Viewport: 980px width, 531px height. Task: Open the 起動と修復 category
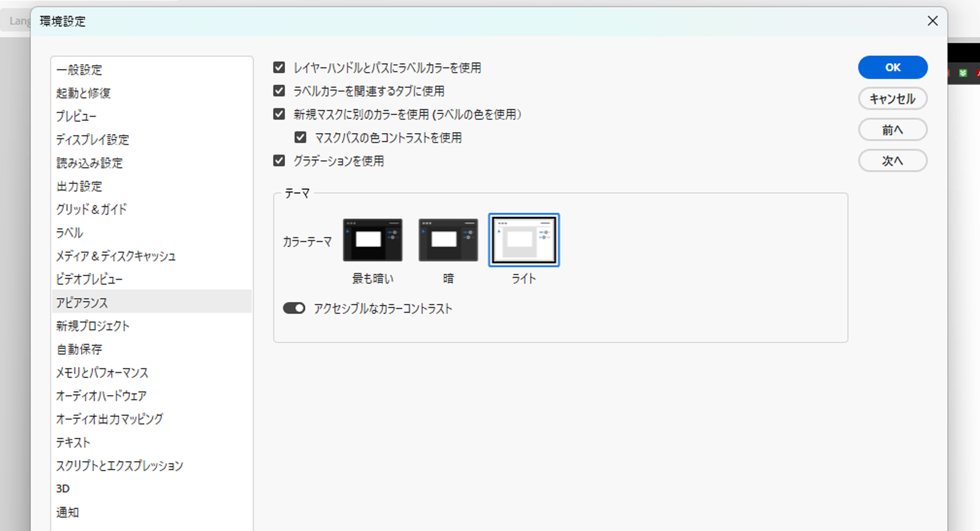152,93
